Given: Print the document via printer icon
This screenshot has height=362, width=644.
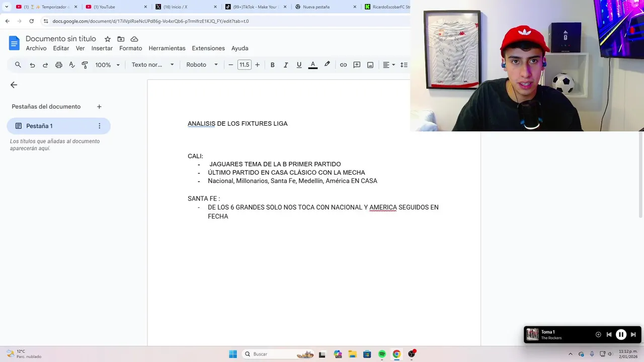Looking at the screenshot, I should 59,65.
